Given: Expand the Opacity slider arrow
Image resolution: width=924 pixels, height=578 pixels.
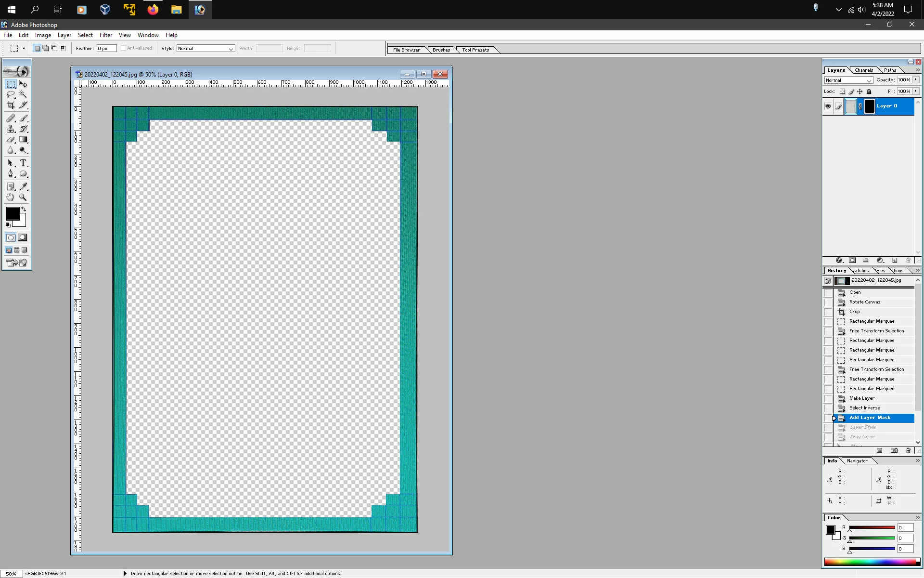Looking at the screenshot, I should tap(915, 80).
